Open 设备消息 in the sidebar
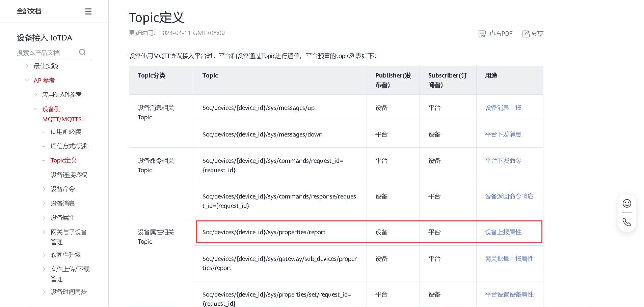 (63, 203)
